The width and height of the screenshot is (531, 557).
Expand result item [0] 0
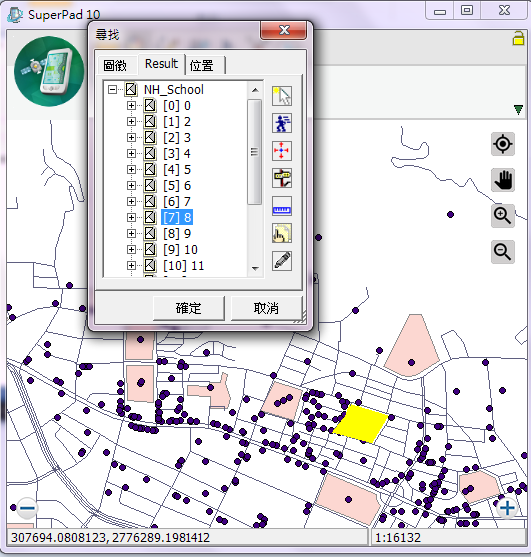(x=131, y=106)
